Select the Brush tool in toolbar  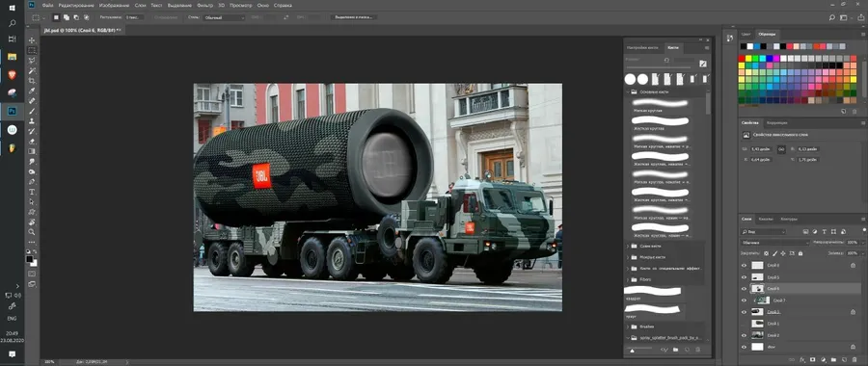click(x=32, y=111)
